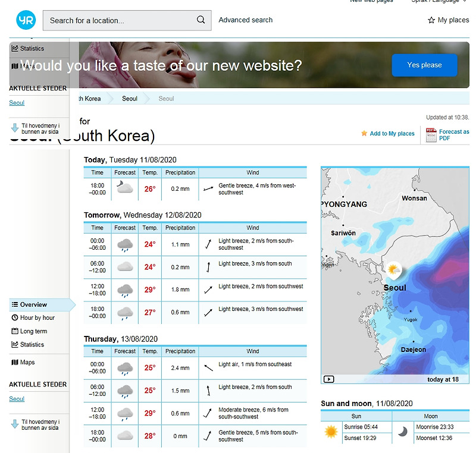Click the down arrow to bottom main menu
476x453 pixels.
14,424
